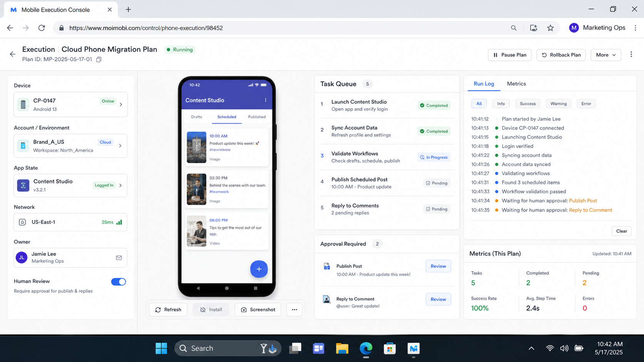The width and height of the screenshot is (644, 362).
Task: Open the phone app's three-dot menu
Action: (265, 100)
